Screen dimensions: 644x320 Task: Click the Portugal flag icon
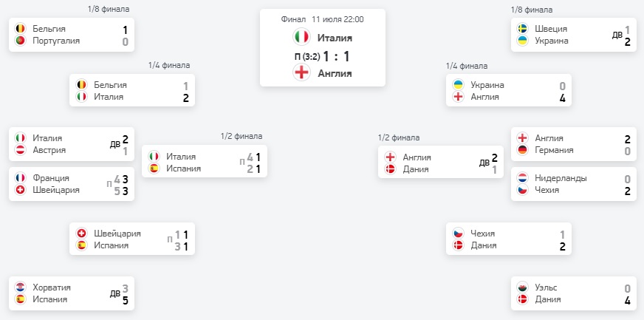click(21, 41)
